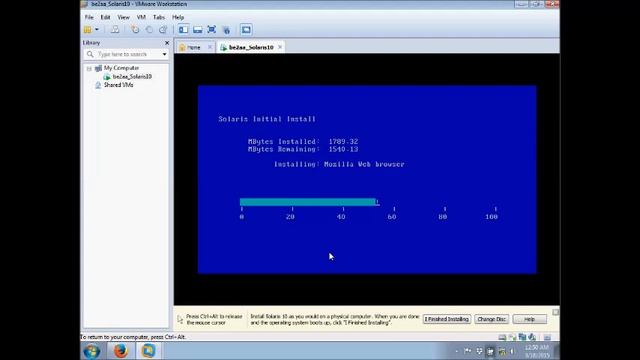Open the Tabs menu

click(x=159, y=17)
